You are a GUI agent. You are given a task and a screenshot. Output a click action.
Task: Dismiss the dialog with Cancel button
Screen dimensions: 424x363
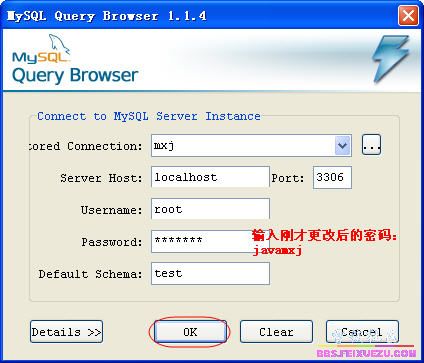click(362, 332)
